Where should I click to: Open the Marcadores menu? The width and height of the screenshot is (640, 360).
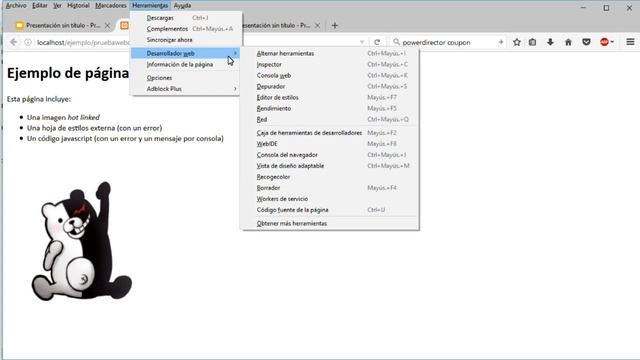pos(111,6)
